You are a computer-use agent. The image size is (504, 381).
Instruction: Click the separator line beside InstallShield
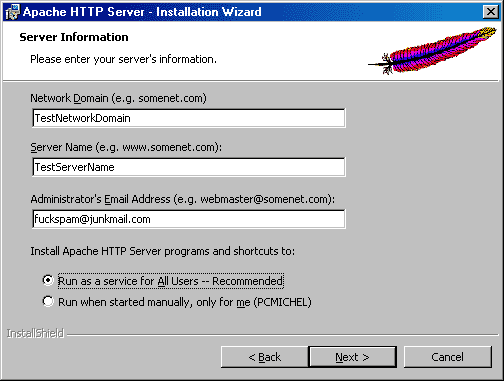(x=283, y=334)
